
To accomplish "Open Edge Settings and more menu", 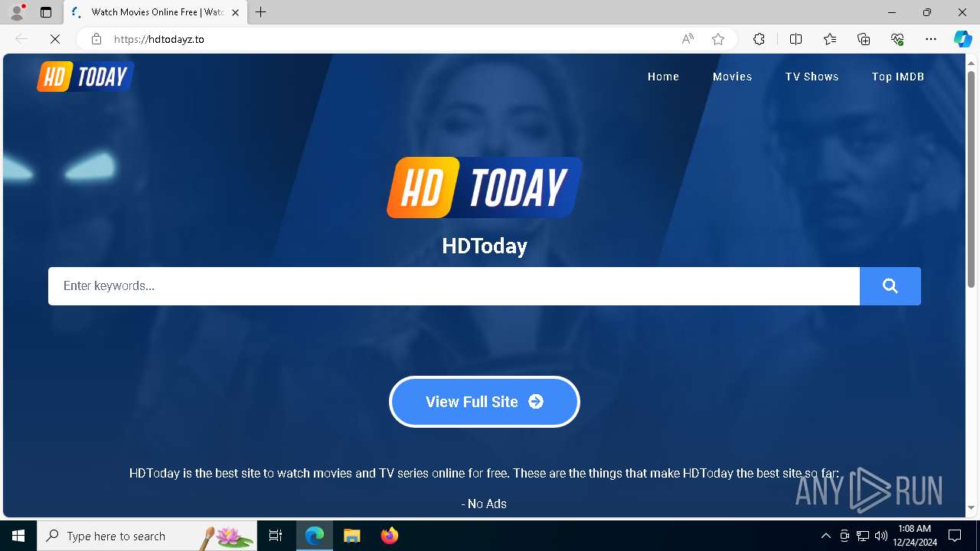I will 931,39.
